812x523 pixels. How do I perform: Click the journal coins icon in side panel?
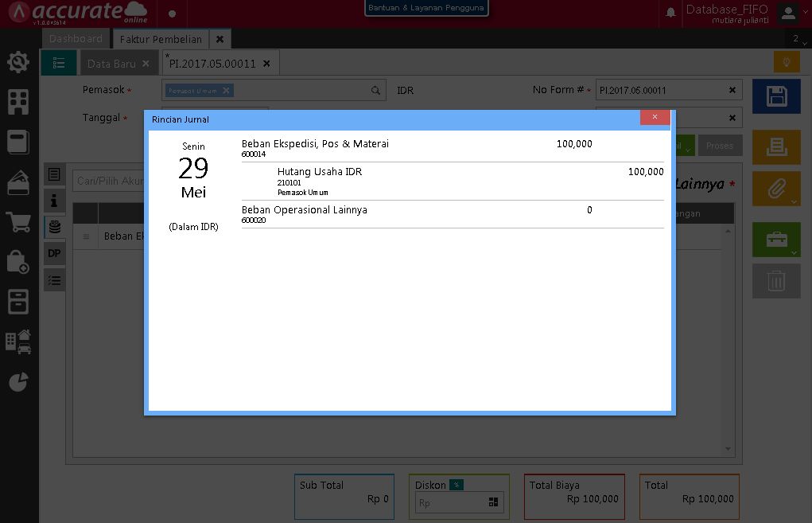[x=54, y=227]
